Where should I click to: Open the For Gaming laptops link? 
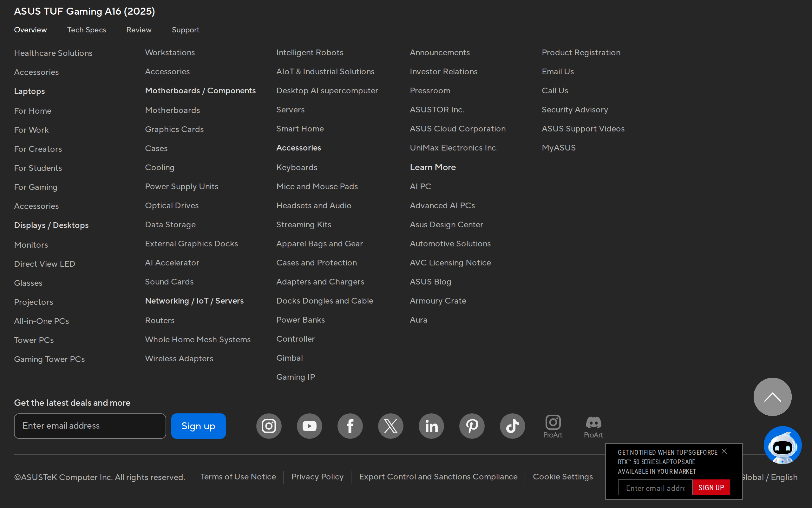tap(36, 187)
